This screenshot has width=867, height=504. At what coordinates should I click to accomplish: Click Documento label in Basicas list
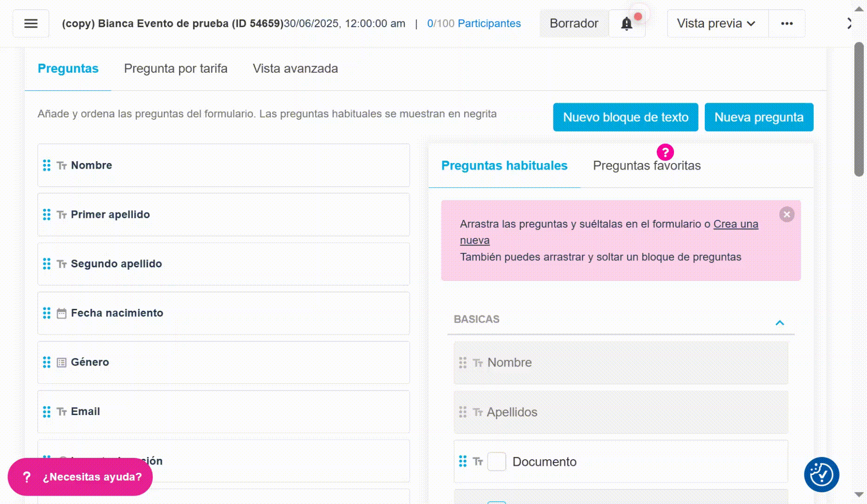point(544,462)
